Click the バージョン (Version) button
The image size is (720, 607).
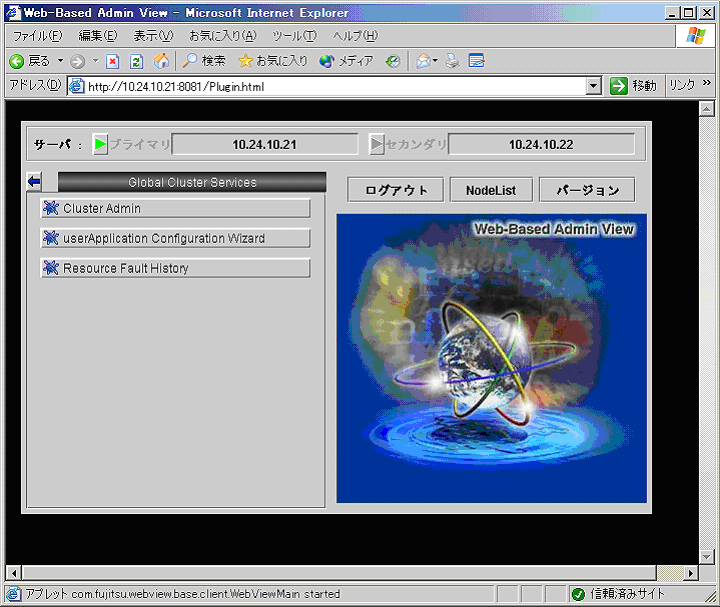(587, 190)
